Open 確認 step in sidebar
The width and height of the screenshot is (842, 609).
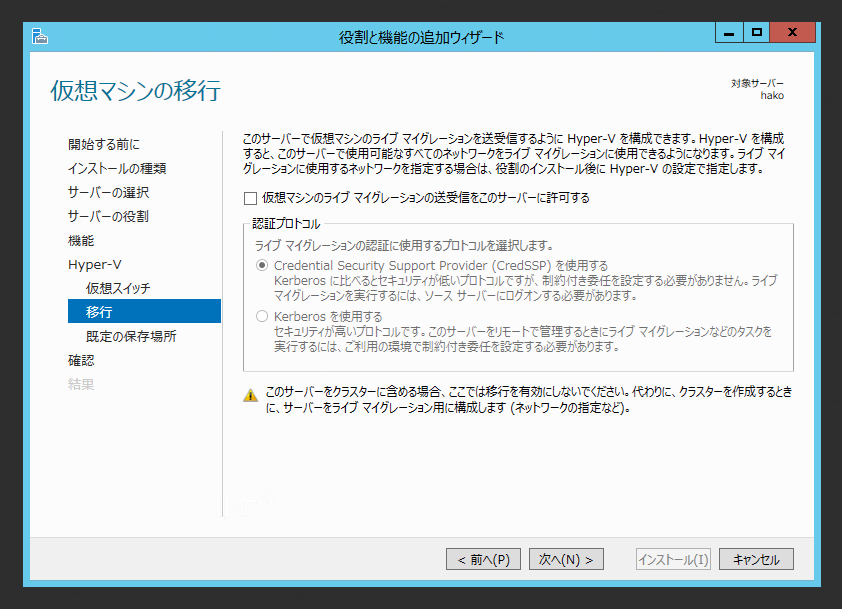point(81,360)
